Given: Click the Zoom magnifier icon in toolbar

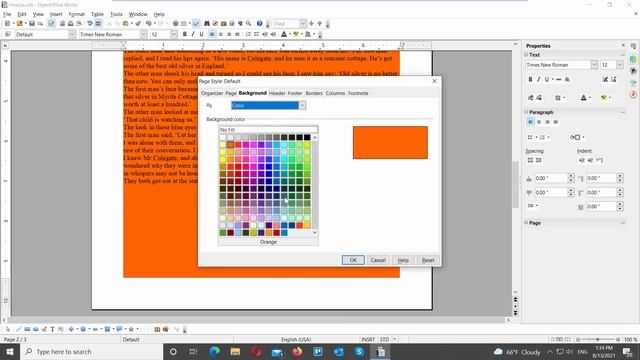Looking at the screenshot, I should pyautogui.click(x=249, y=24).
